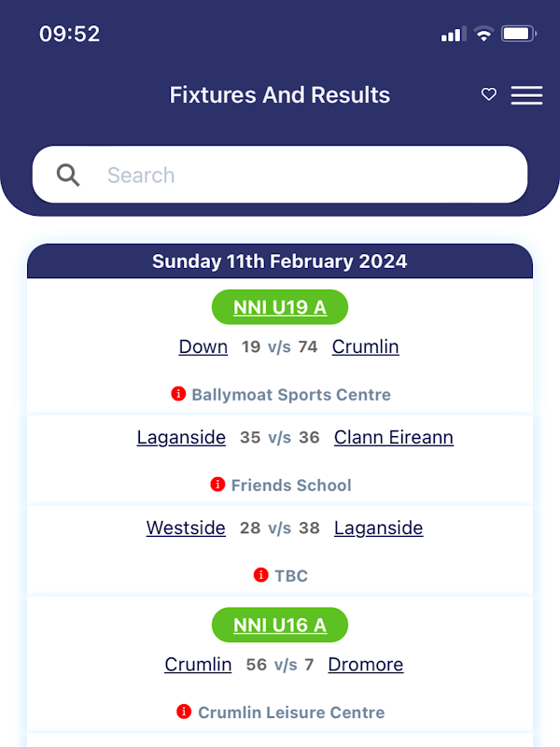The image size is (560, 747).
Task: Open Laganside team link against Clann Eireann
Action: coord(181,437)
